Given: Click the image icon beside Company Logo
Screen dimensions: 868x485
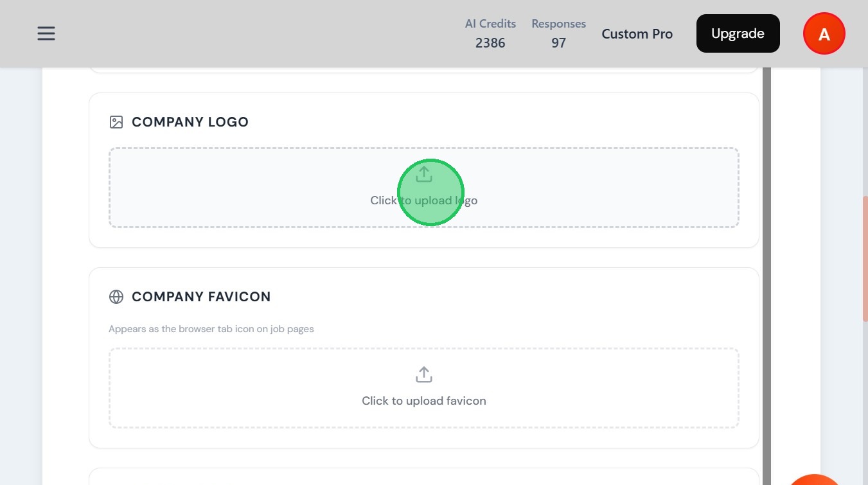Looking at the screenshot, I should 116,122.
